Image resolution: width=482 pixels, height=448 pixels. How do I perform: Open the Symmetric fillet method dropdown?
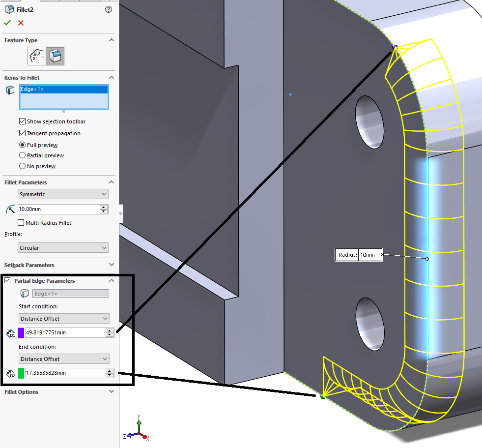63,194
